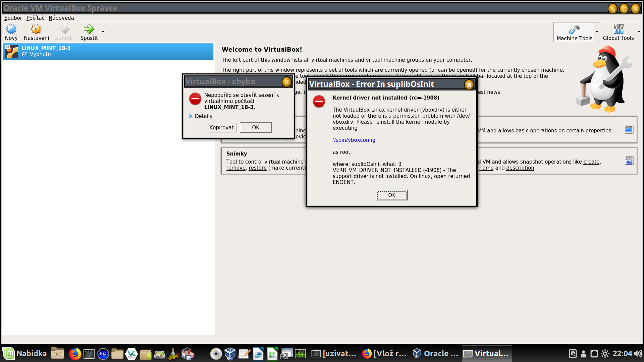Click Kopírovat button in chyba dialog

point(221,127)
